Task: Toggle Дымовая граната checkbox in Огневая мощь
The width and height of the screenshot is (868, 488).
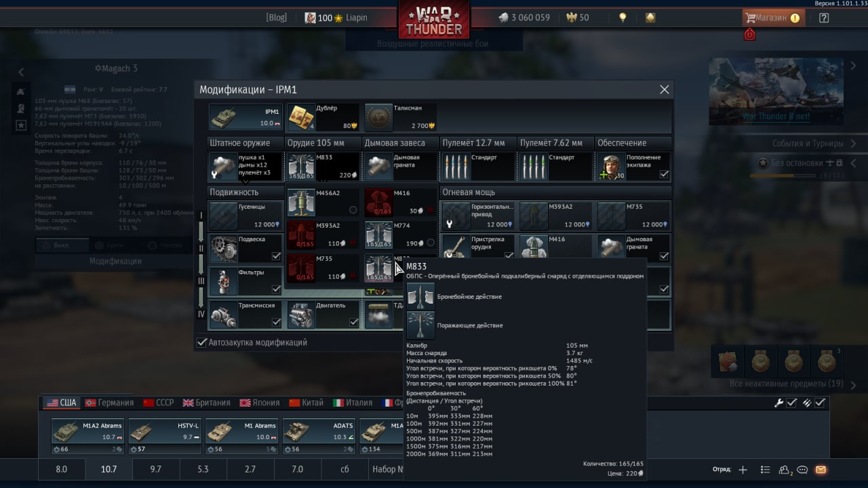Action: [664, 256]
